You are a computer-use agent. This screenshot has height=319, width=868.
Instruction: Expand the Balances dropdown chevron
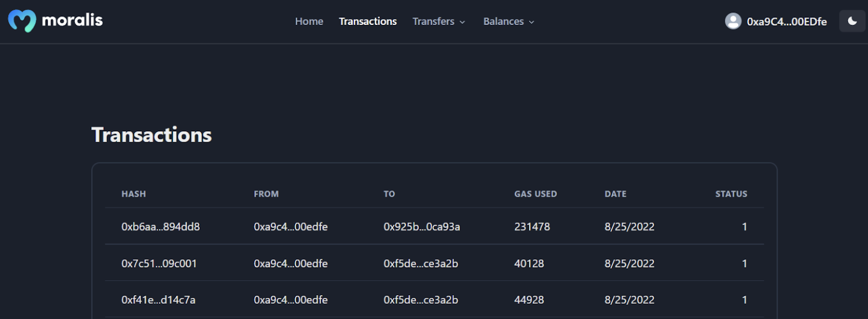pyautogui.click(x=532, y=22)
